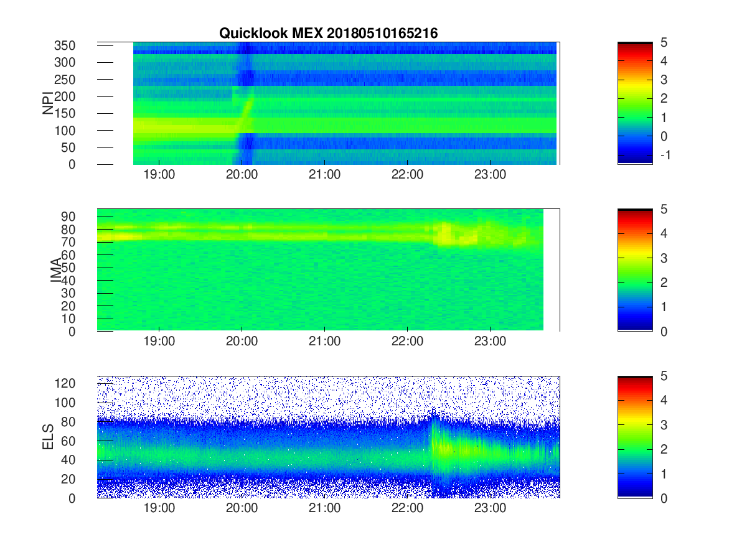Click the 350 tick on NPI axis

[65, 45]
